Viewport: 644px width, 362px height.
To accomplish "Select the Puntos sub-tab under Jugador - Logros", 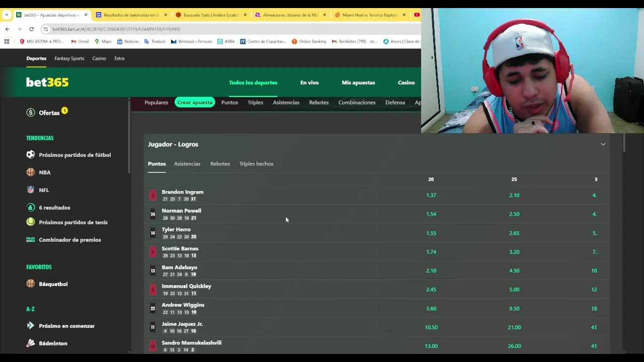I will pos(156,164).
